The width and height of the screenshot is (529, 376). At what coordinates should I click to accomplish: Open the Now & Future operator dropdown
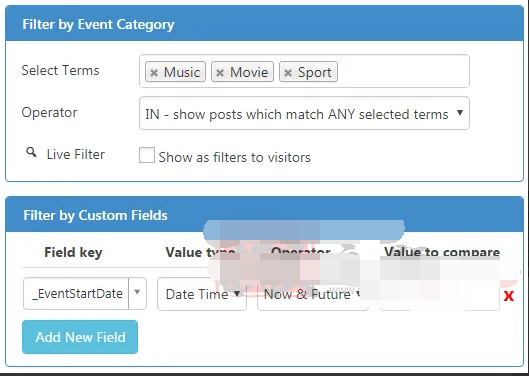pos(312,294)
